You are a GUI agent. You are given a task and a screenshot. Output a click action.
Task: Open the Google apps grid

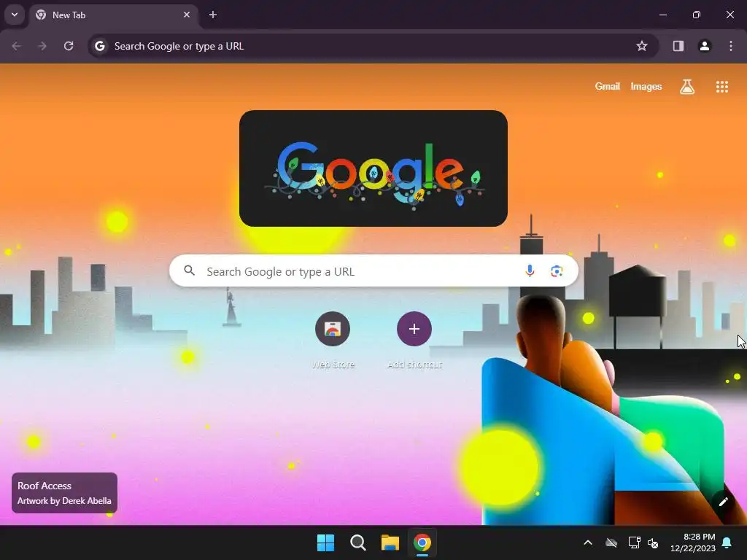click(x=721, y=87)
